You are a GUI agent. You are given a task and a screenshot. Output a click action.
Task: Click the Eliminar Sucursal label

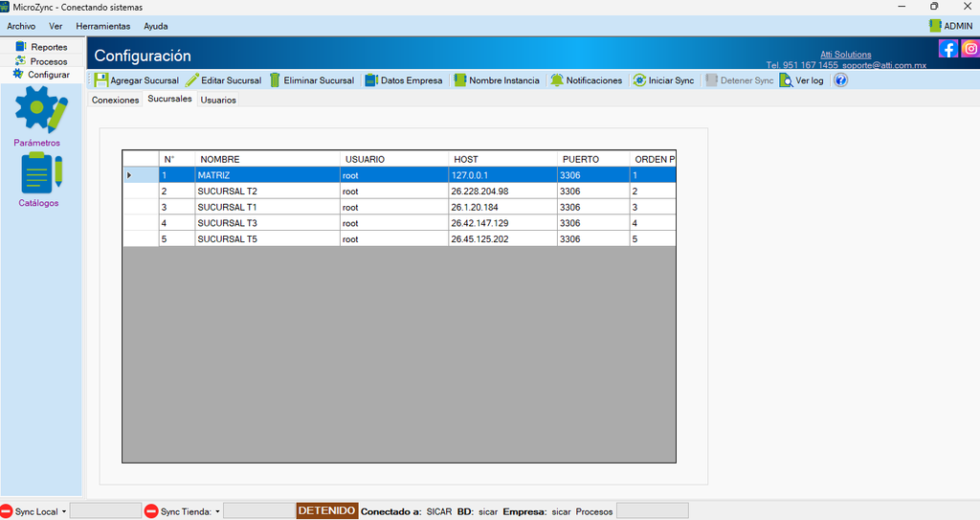point(319,80)
